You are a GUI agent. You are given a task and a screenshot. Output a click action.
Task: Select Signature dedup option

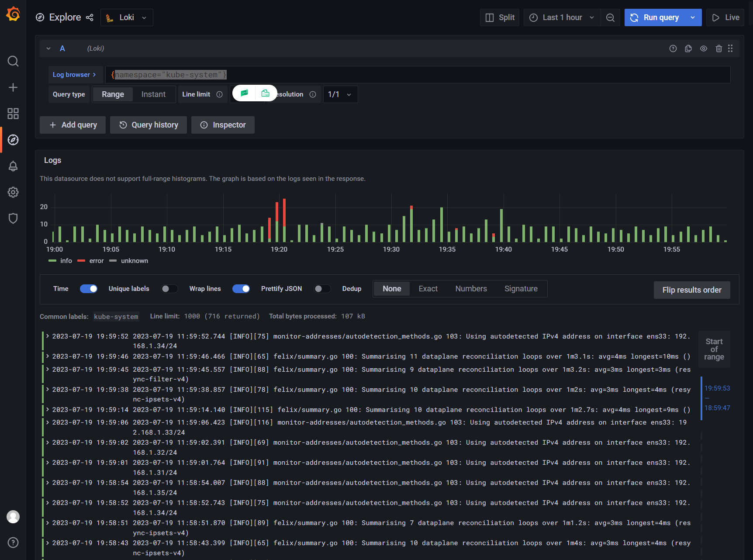point(521,289)
